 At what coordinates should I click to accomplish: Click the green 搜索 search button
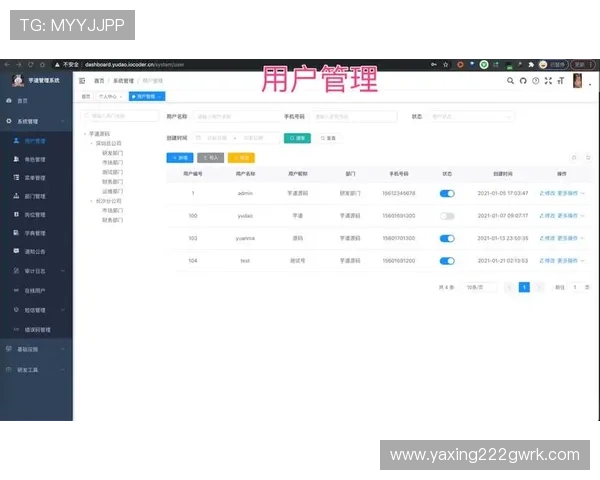pos(297,138)
